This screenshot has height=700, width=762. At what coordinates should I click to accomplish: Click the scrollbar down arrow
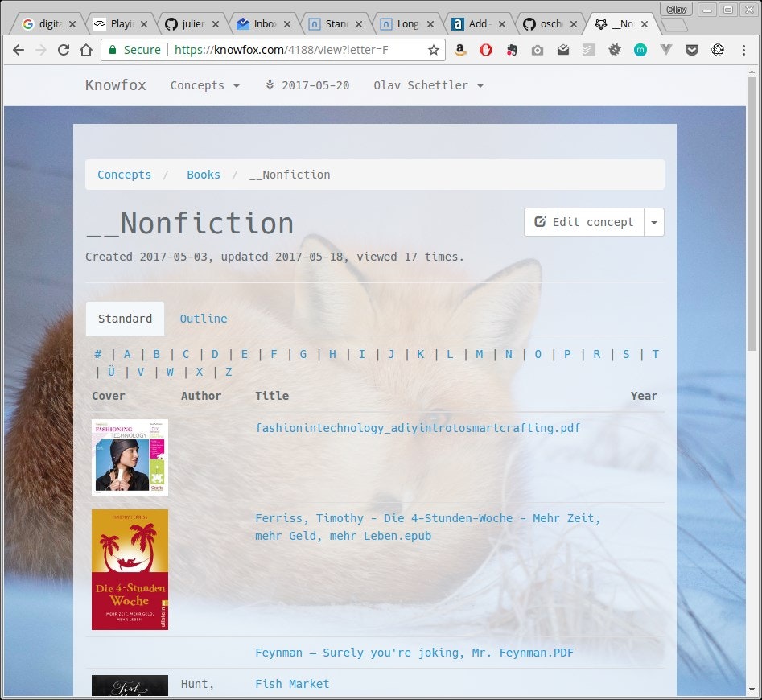tap(752, 690)
